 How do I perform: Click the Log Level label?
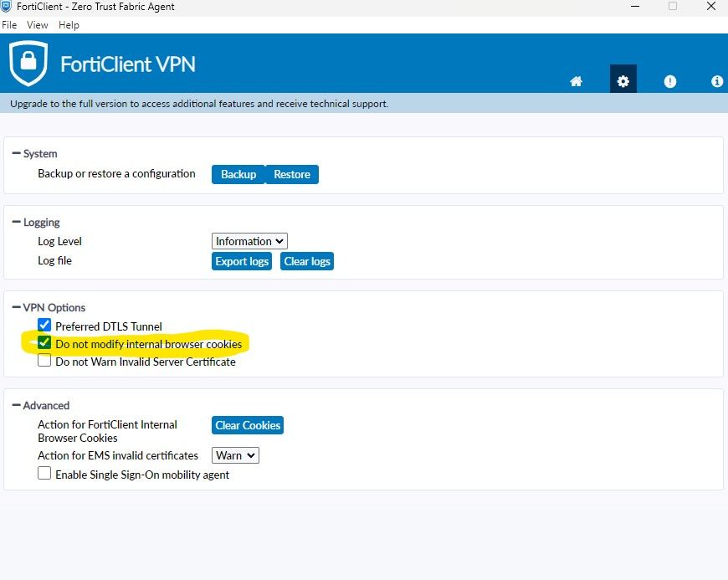click(x=59, y=242)
